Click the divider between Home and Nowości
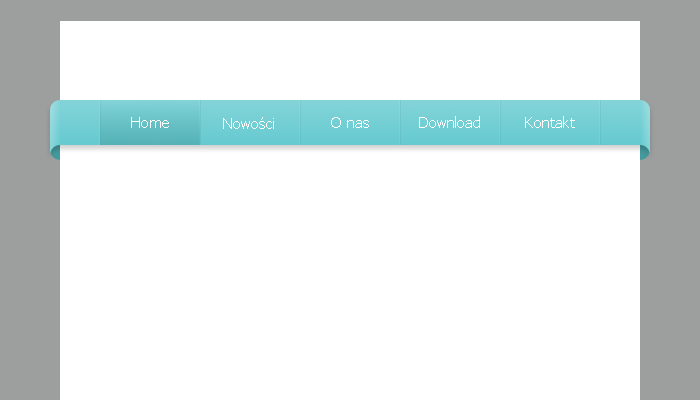The height and width of the screenshot is (400, 700). 200,123
